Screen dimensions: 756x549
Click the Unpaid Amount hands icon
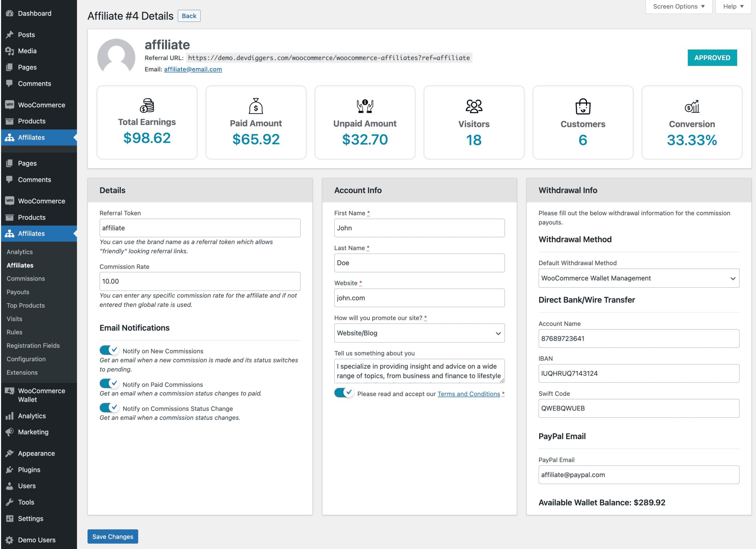pyautogui.click(x=365, y=106)
